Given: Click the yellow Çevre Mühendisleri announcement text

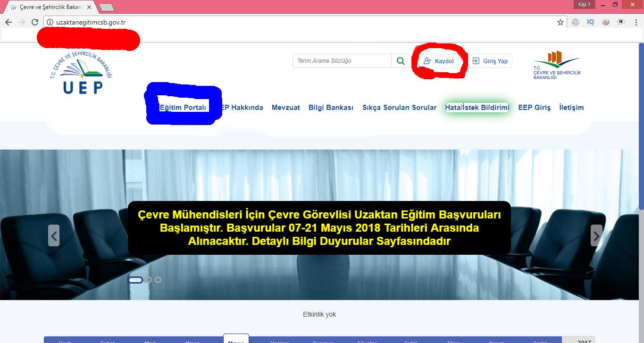Looking at the screenshot, I should coord(319,228).
